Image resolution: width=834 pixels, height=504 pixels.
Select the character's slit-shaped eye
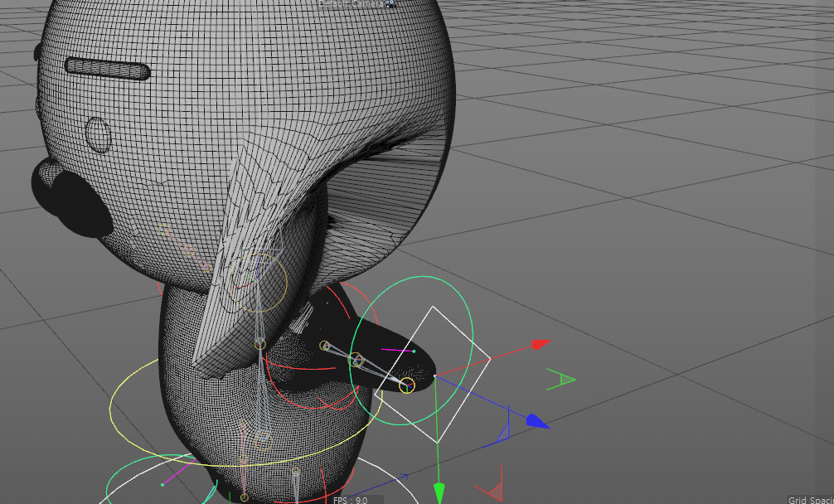108,69
